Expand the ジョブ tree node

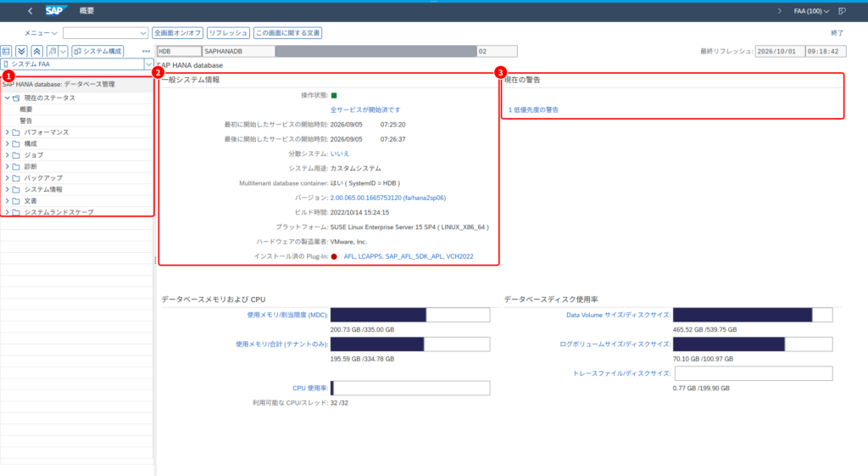[7, 155]
